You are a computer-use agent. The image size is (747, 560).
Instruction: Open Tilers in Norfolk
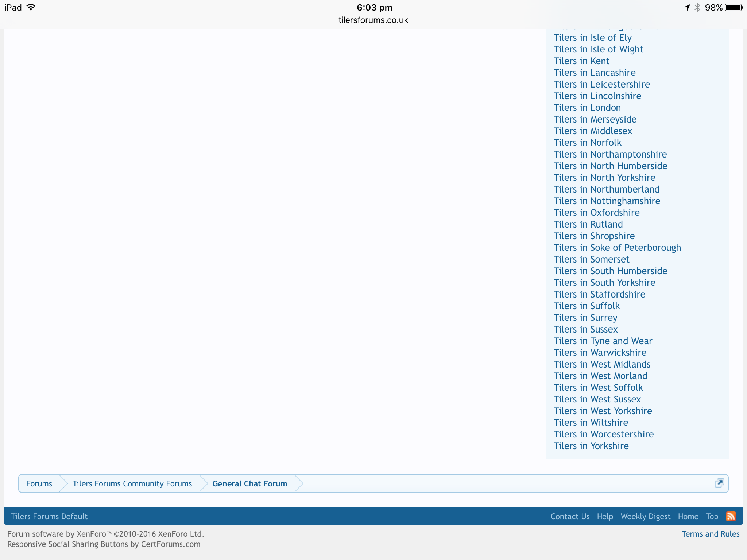click(588, 143)
